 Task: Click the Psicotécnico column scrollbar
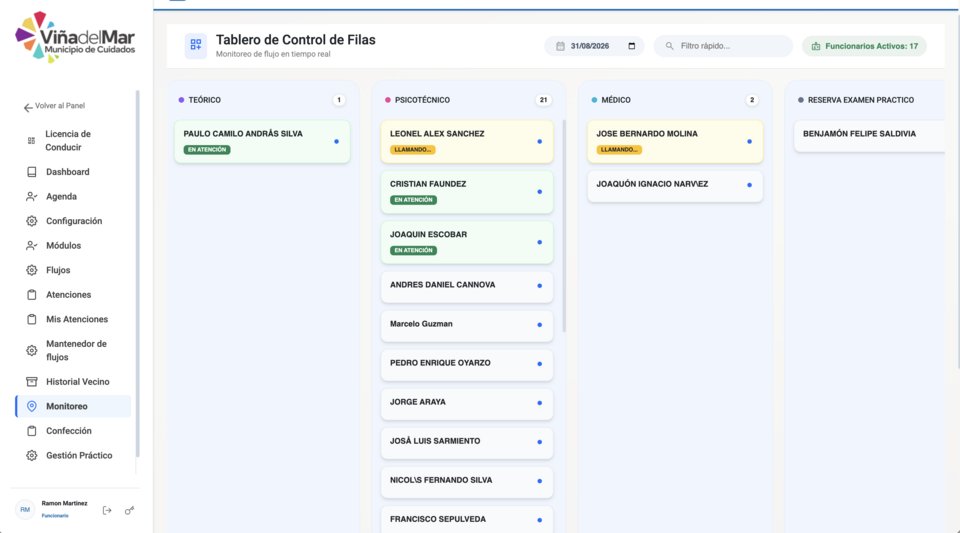click(x=564, y=226)
